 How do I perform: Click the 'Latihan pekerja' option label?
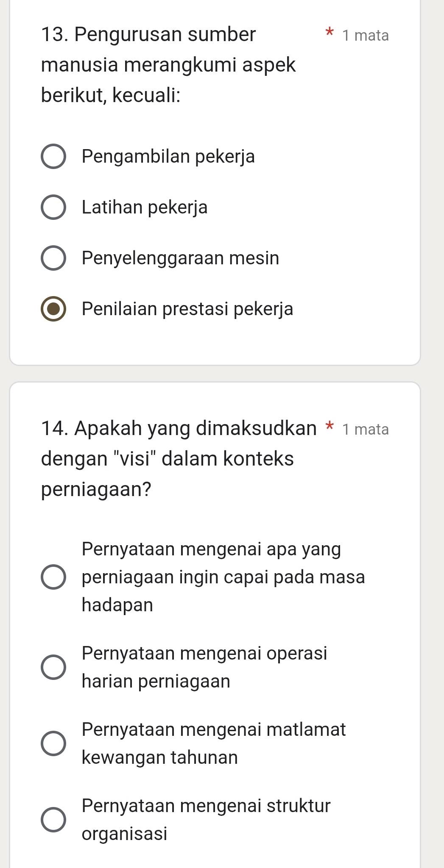coord(145,208)
